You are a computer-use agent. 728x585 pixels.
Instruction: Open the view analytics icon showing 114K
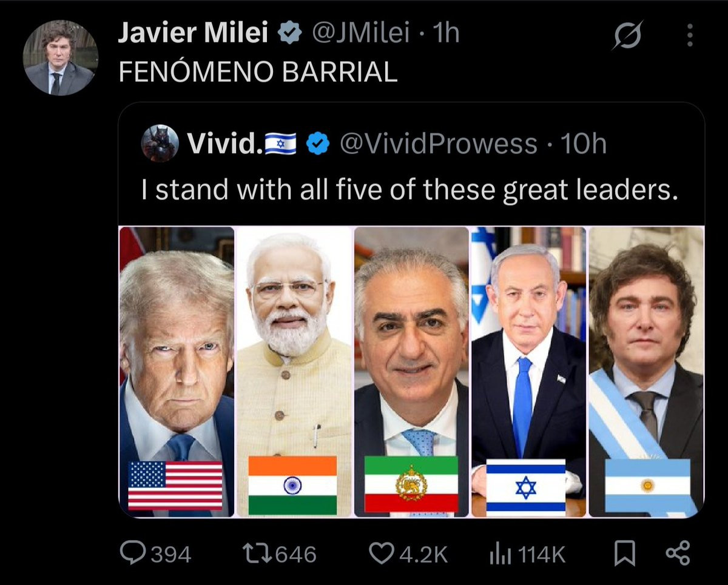tap(499, 553)
